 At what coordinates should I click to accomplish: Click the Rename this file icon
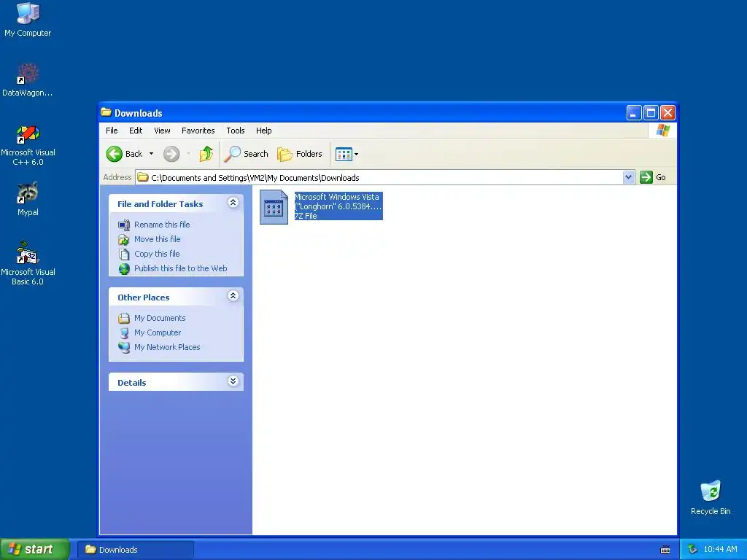[x=124, y=225]
